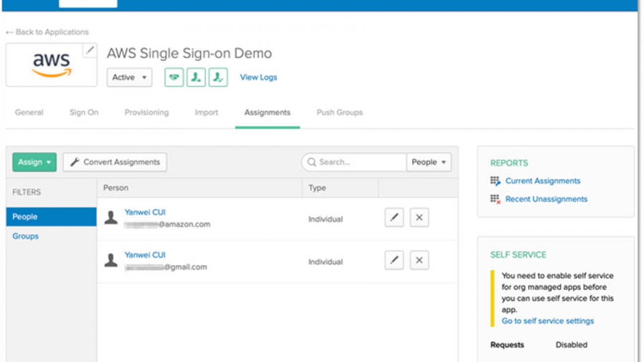
Task: Click Individual type in amazon.com row
Action: point(325,219)
